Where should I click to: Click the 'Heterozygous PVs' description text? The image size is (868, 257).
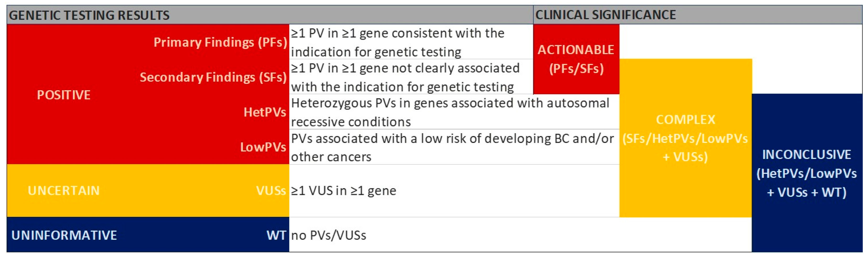click(x=450, y=112)
